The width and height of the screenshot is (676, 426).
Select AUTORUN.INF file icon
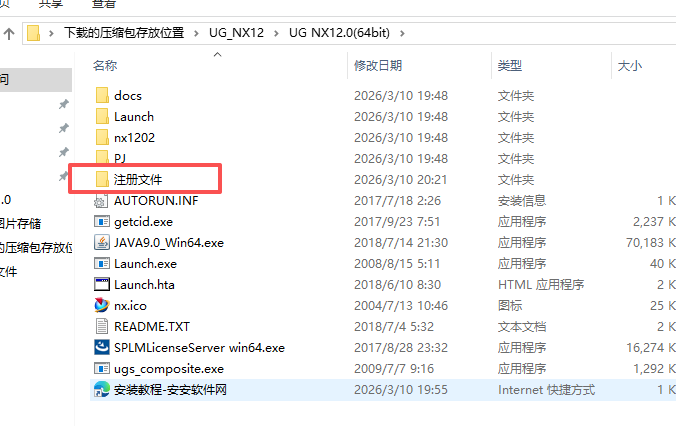click(x=101, y=200)
